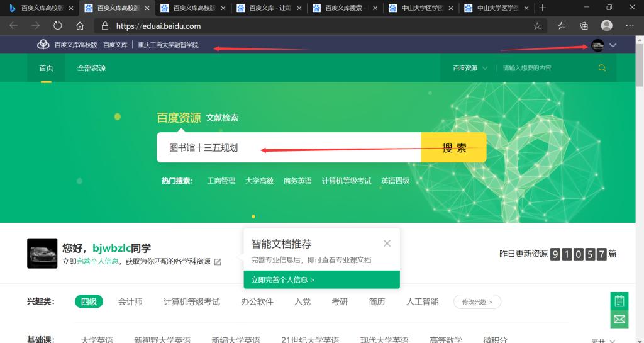
Task: Click the edit pencil icon beside 各学科资源
Action: [x=218, y=262]
